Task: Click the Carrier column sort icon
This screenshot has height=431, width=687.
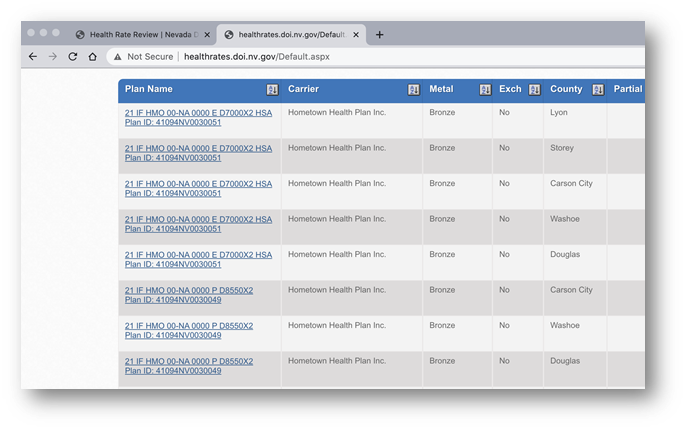Action: point(413,90)
